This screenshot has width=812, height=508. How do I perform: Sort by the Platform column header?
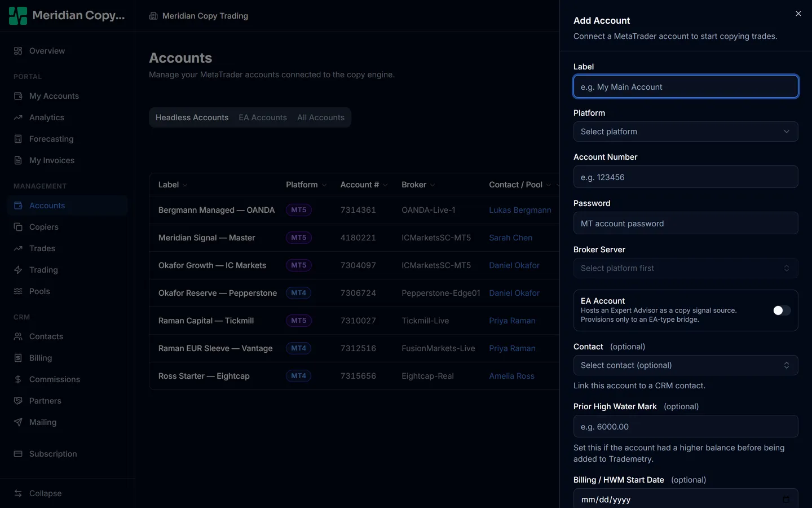306,185
